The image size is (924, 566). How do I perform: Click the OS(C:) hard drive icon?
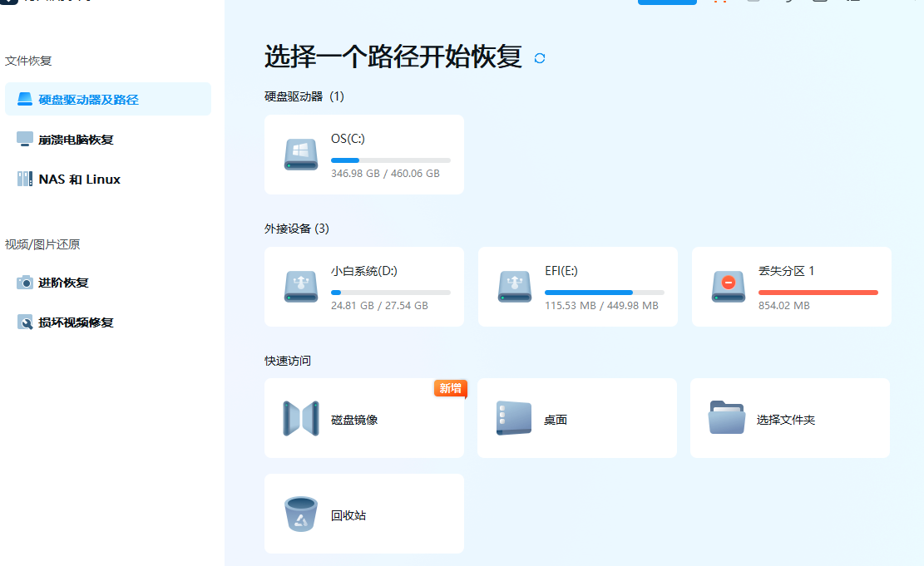pos(300,154)
